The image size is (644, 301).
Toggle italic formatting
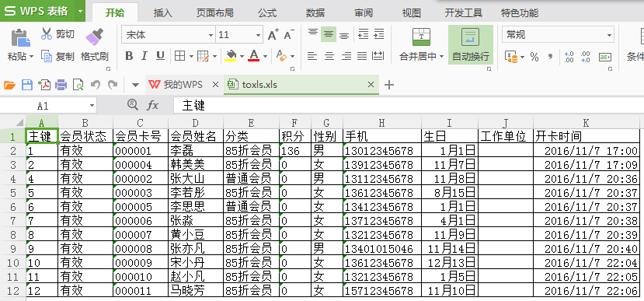pyautogui.click(x=144, y=56)
